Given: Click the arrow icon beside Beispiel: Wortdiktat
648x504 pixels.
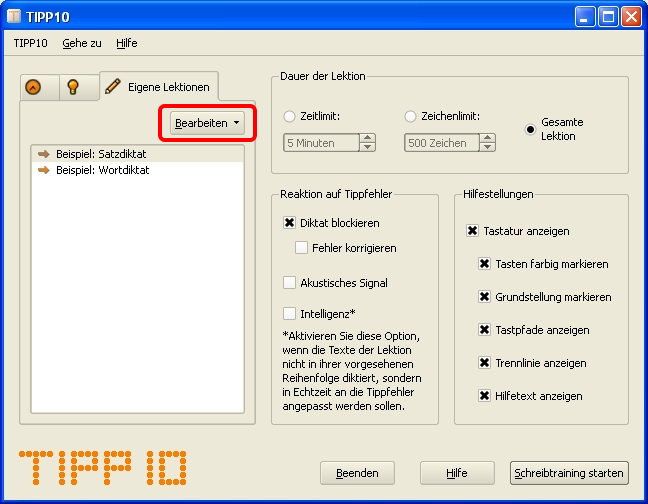Looking at the screenshot, I should (43, 170).
